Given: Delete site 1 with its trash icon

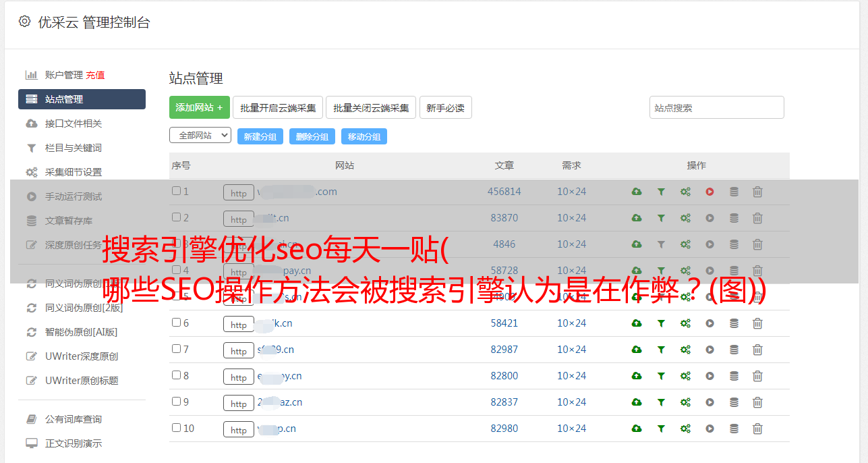Looking at the screenshot, I should (x=757, y=192).
